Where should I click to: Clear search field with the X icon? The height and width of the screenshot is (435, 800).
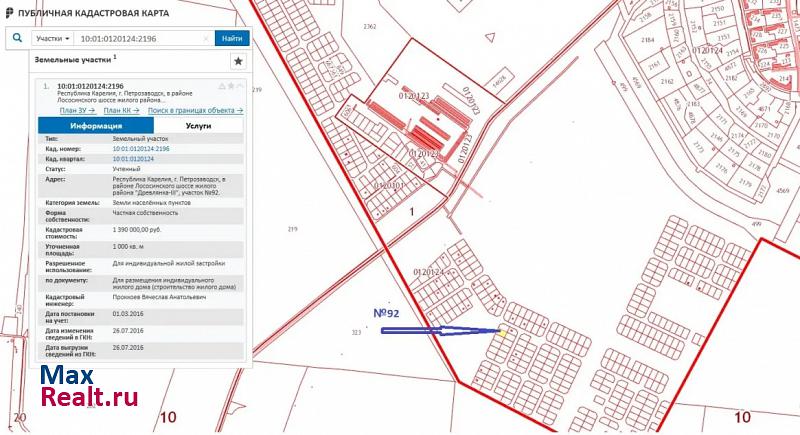click(206, 38)
